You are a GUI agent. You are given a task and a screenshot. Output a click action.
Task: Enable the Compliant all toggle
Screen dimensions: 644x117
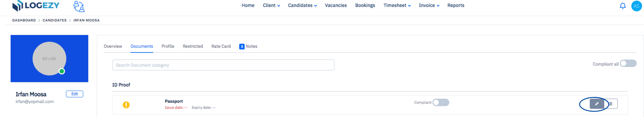point(628,63)
